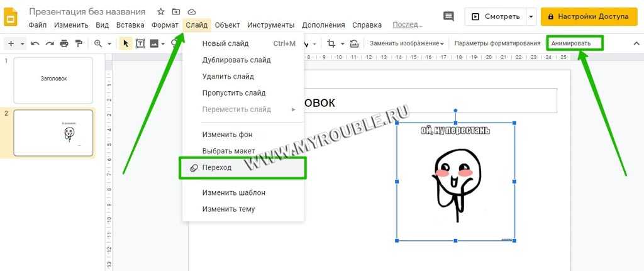Click the undo arrow in toolbar
The width and height of the screenshot is (644, 271).
(35, 43)
